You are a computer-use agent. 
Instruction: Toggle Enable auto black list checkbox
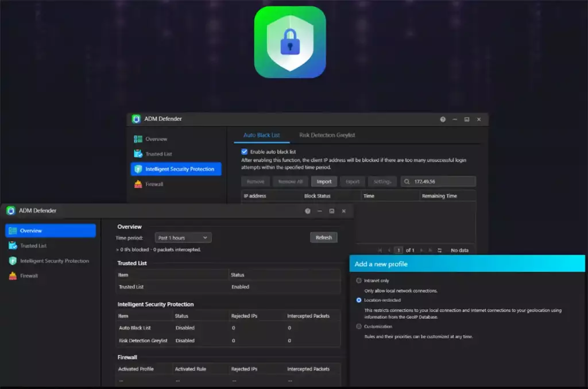(x=245, y=152)
